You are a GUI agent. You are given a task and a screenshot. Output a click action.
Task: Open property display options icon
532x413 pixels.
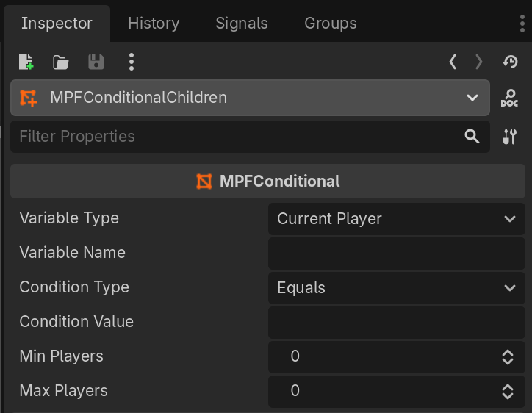click(x=509, y=137)
